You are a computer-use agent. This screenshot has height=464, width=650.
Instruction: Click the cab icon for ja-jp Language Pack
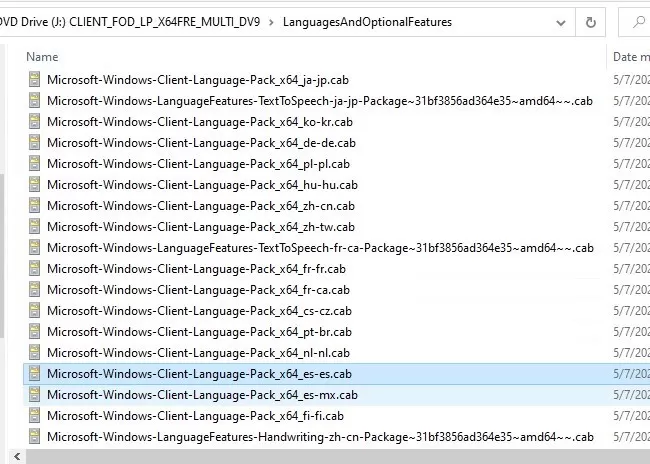(34, 80)
